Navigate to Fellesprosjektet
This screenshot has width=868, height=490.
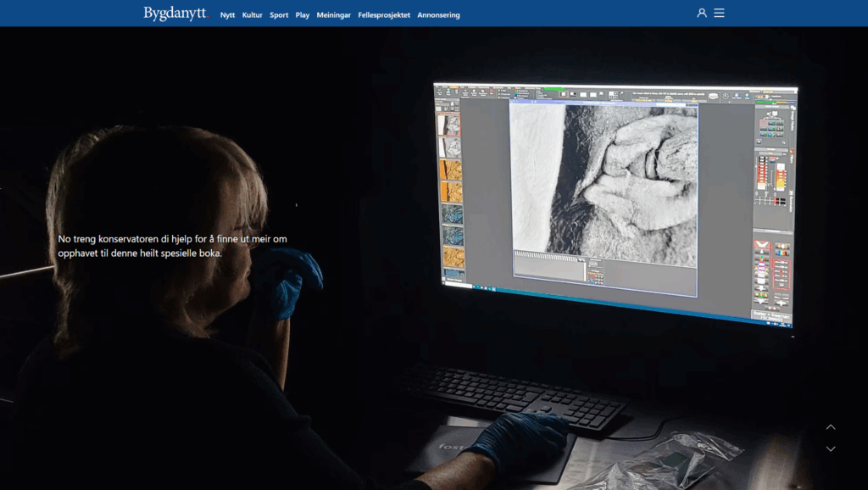click(x=384, y=14)
